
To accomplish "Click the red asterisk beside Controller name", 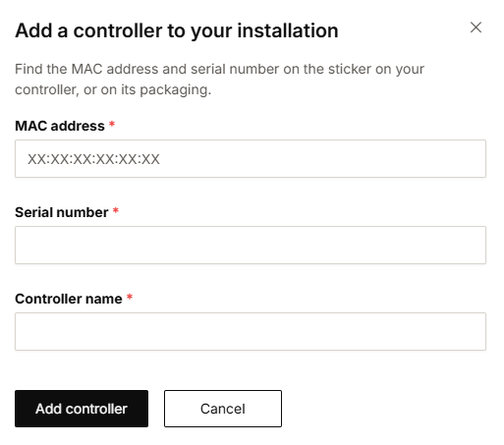I will pos(130,297).
